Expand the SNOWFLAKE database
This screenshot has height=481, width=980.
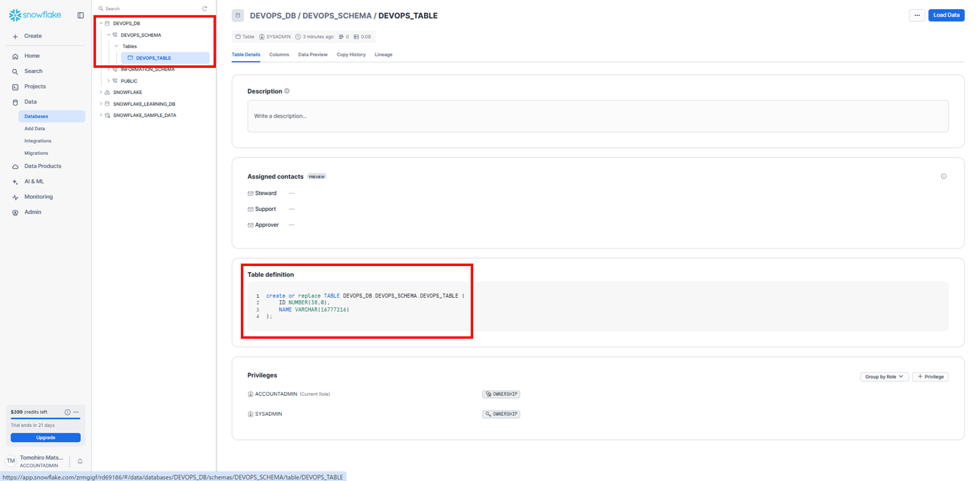(101, 92)
